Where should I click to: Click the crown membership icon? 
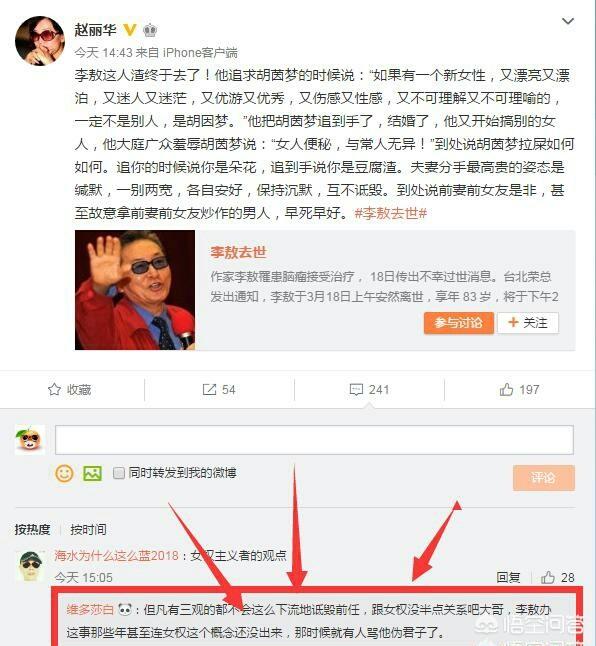(150, 30)
